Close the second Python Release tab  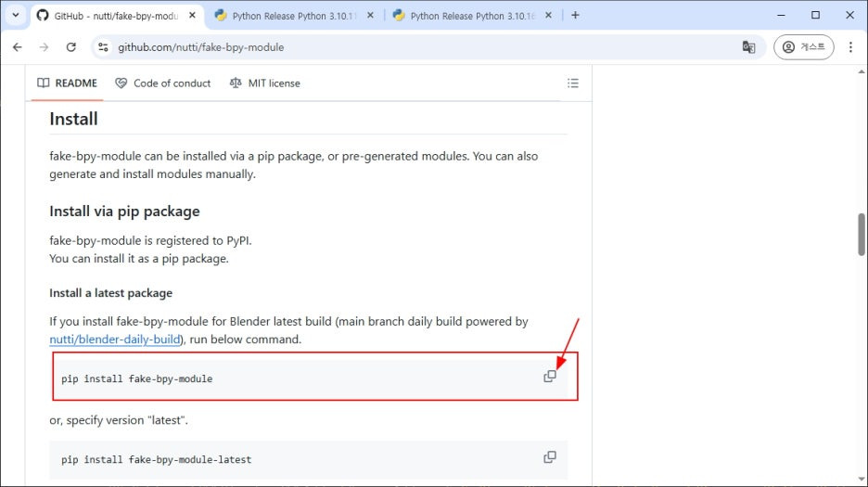tap(548, 16)
